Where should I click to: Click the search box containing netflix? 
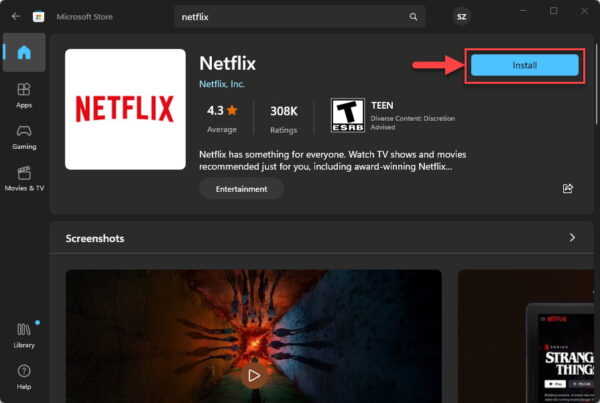coord(290,17)
